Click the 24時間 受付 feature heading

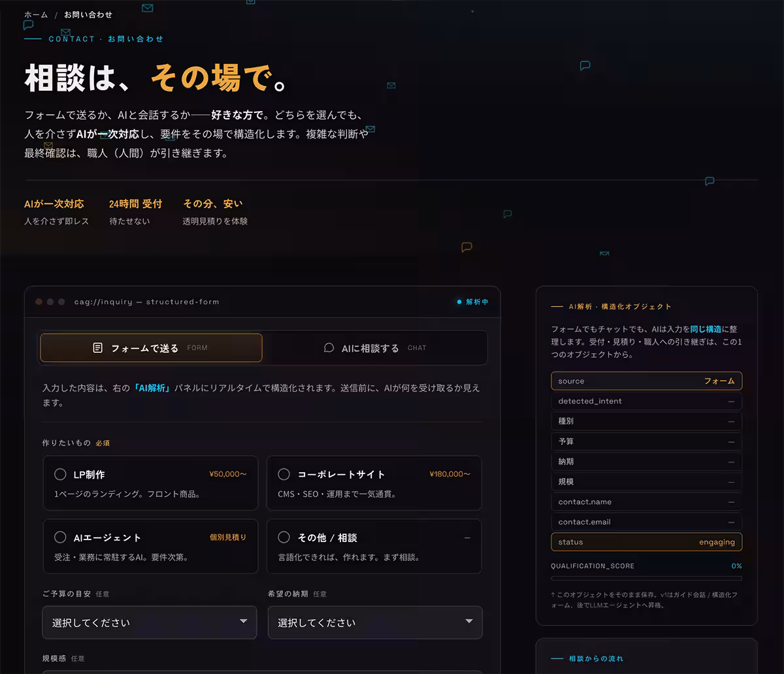point(135,204)
